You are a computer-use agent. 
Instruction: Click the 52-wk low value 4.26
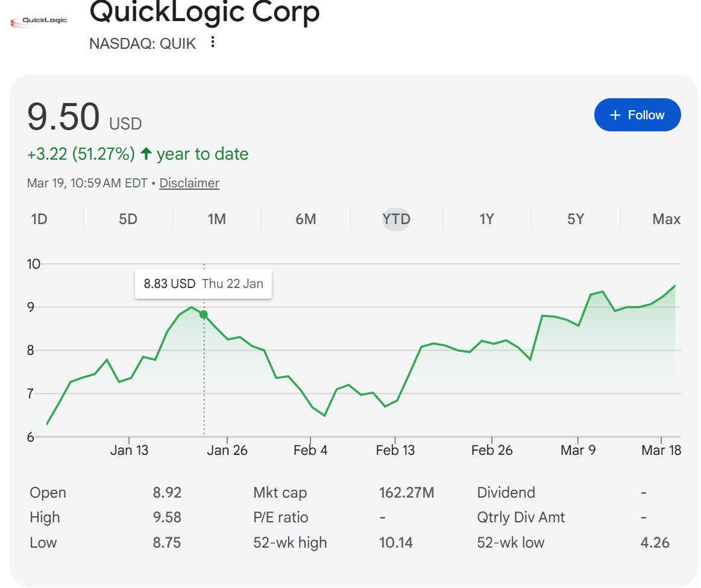(x=655, y=542)
